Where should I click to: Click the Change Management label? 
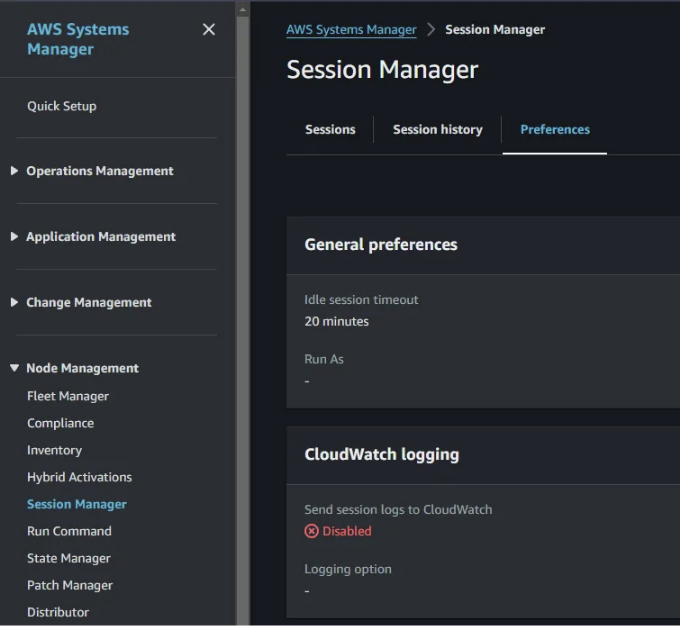(89, 302)
